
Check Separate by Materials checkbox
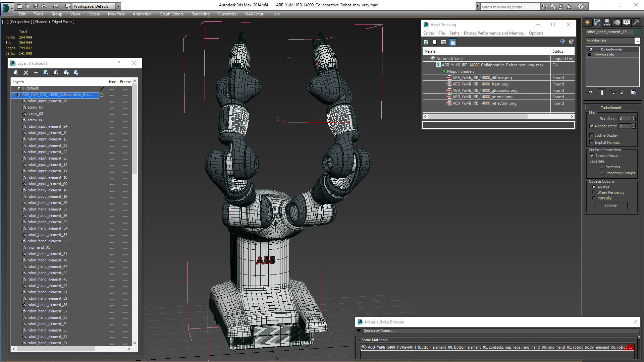pos(602,167)
